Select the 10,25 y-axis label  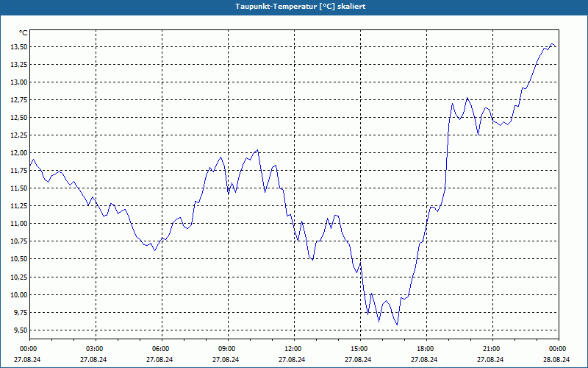[20, 277]
